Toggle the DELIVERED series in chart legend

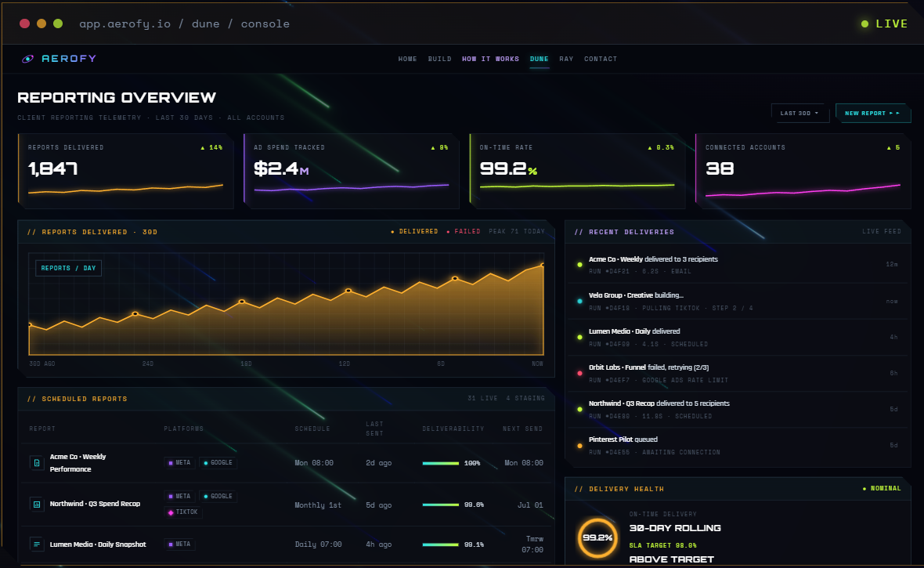[x=414, y=232]
